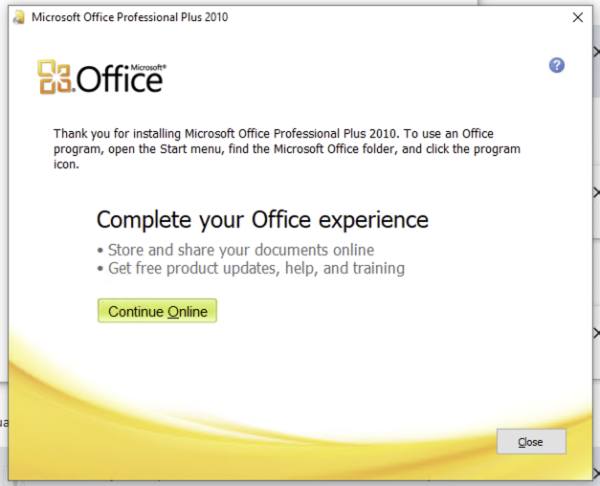Click the 'Thank you for installing' paragraph

coord(287,149)
